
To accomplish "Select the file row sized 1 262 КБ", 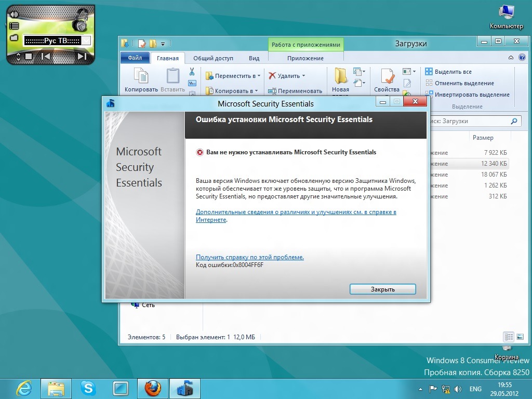I will point(469,185).
